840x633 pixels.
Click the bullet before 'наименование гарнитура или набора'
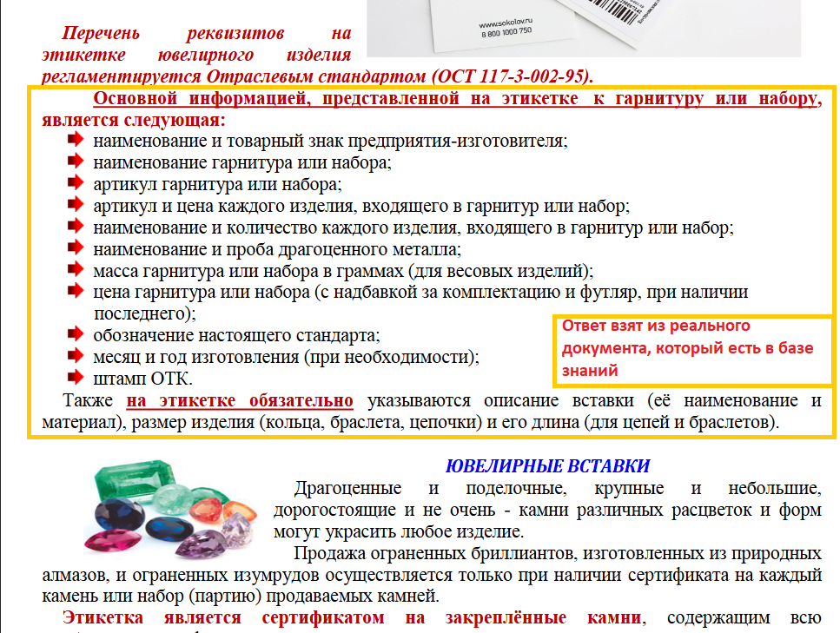[76, 162]
